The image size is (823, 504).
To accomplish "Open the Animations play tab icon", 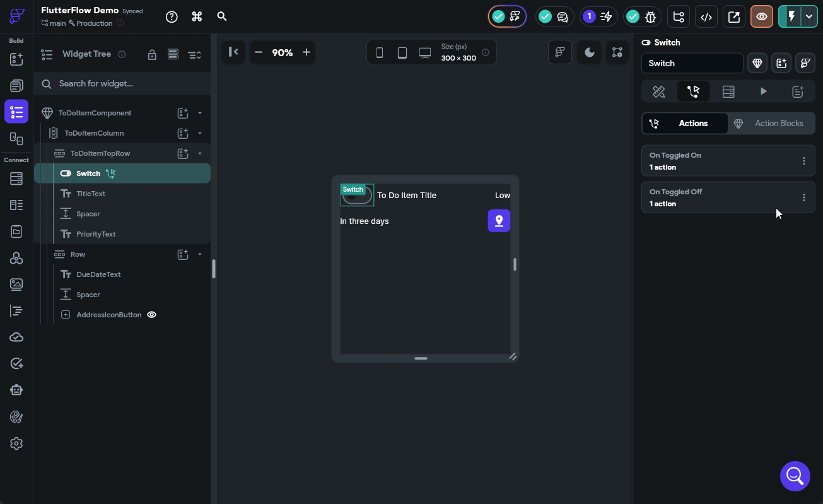I will click(x=763, y=91).
